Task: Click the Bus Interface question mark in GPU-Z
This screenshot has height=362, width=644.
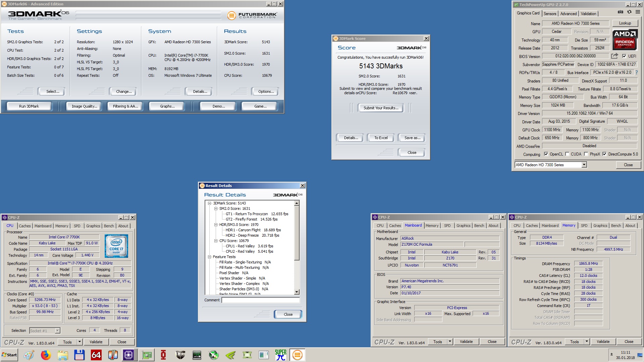Action: (636, 72)
